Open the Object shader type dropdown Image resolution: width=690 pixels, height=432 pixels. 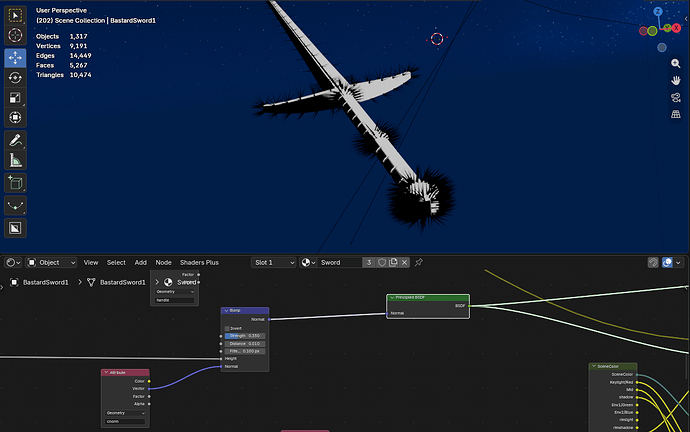[x=51, y=263]
